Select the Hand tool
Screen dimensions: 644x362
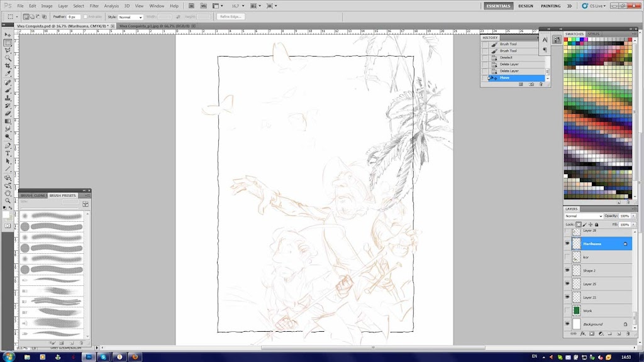pyautogui.click(x=8, y=193)
